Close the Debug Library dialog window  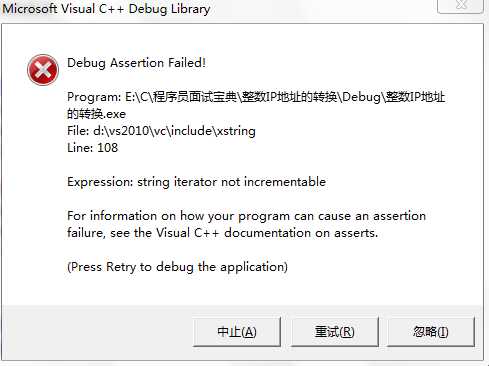[460, 6]
